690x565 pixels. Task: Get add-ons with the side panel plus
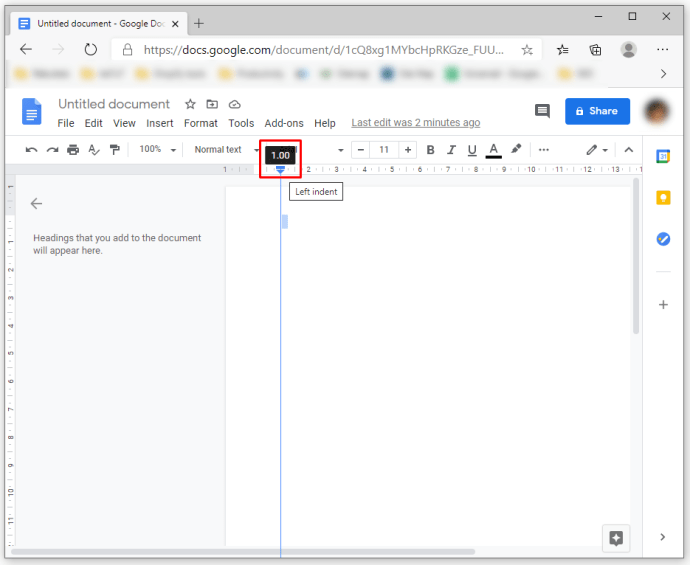(x=663, y=305)
